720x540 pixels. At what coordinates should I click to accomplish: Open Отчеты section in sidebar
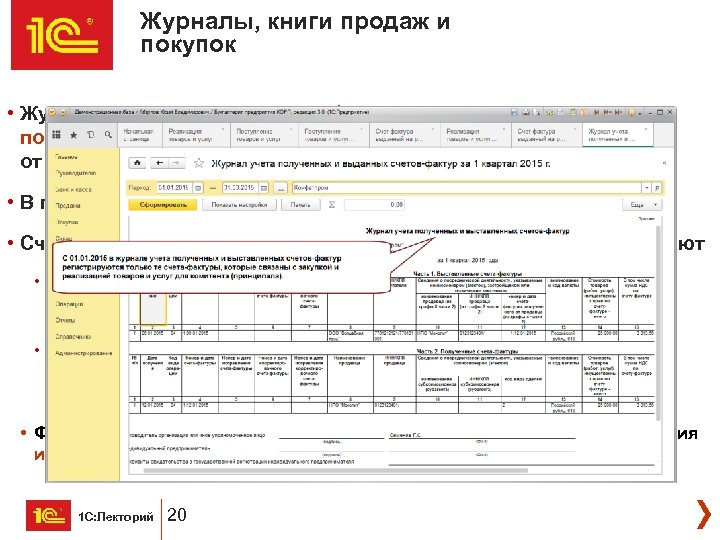pyautogui.click(x=65, y=320)
